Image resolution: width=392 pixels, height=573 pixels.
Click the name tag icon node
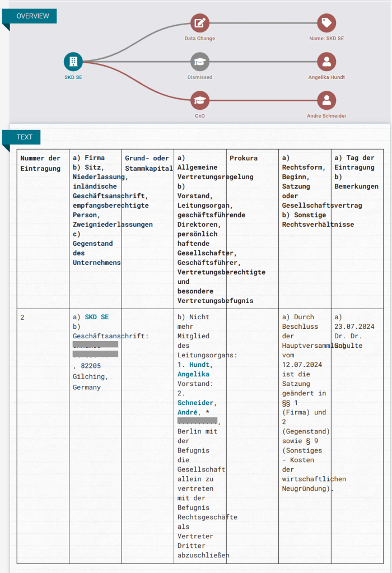(326, 23)
